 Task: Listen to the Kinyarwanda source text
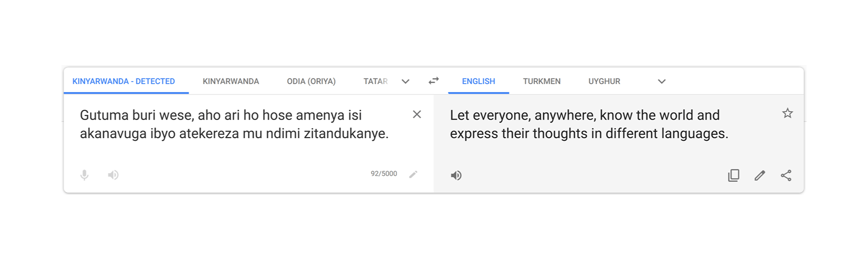113,175
